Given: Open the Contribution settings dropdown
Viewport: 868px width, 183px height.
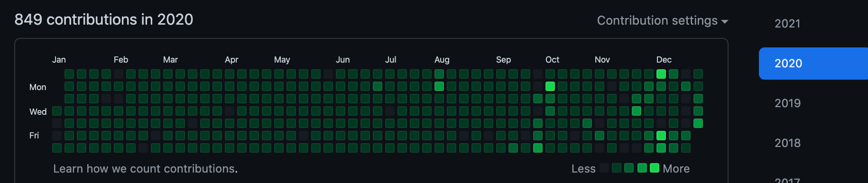Looking at the screenshot, I should (662, 21).
